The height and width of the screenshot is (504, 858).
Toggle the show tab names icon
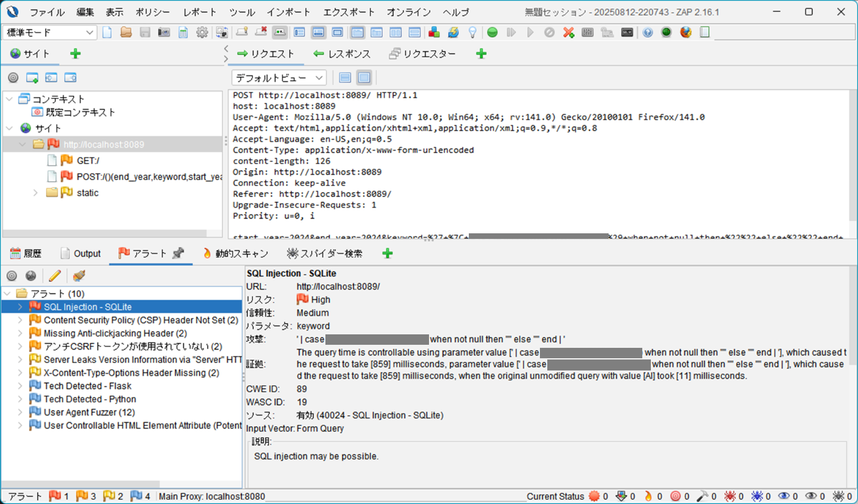280,32
